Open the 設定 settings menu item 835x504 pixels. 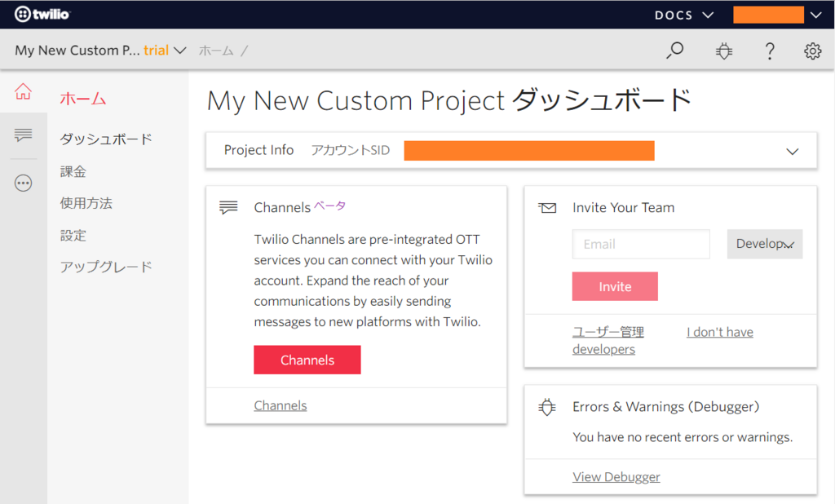pyautogui.click(x=73, y=236)
